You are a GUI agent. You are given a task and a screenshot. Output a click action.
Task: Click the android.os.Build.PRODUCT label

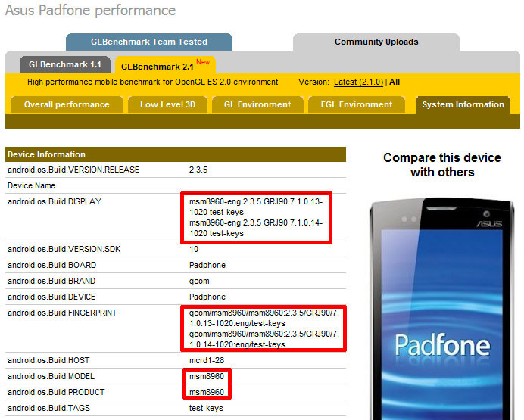pyautogui.click(x=56, y=392)
